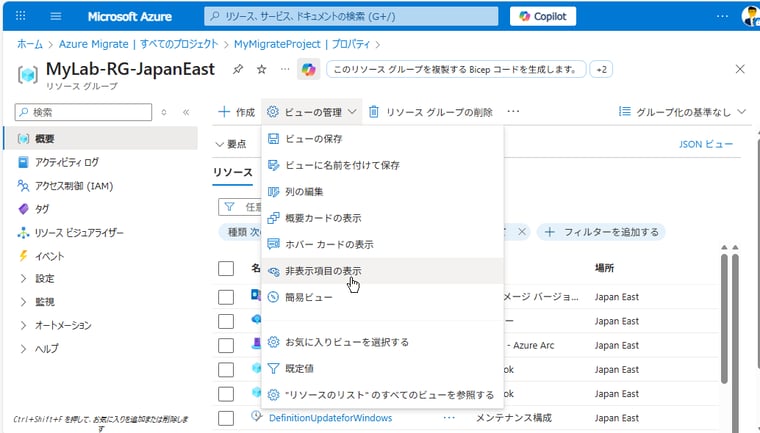Viewport: 760px width, 433px height.
Task: Focus the sidebar 検索 box
Action: 83,112
